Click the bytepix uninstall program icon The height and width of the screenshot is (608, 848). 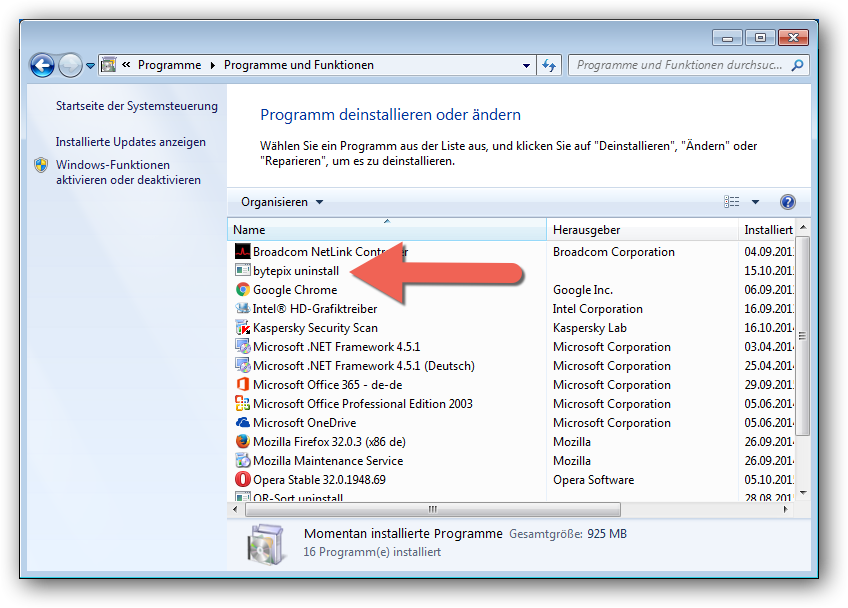(242, 270)
